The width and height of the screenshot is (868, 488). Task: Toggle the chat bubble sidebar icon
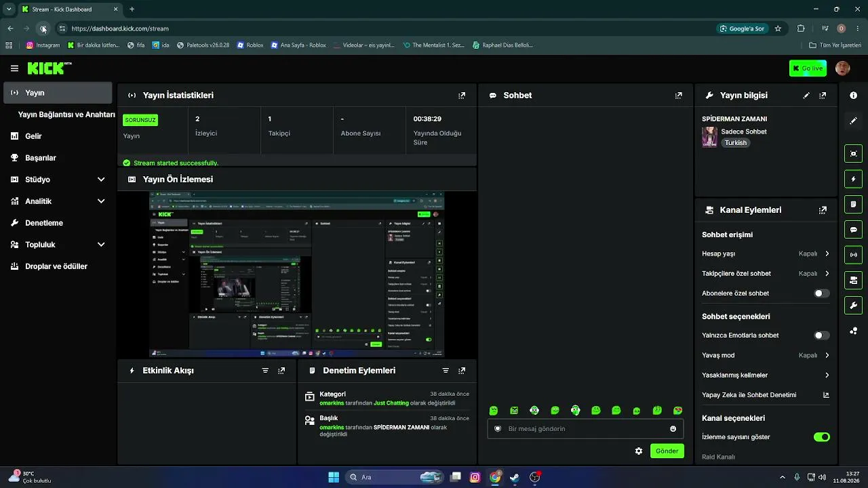click(x=853, y=230)
